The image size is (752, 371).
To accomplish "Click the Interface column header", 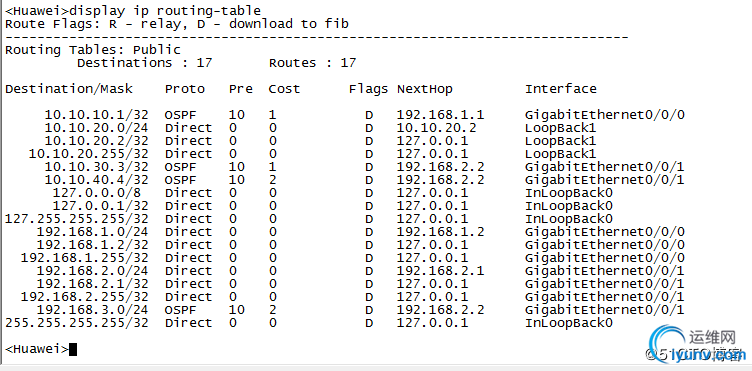I will [x=561, y=89].
